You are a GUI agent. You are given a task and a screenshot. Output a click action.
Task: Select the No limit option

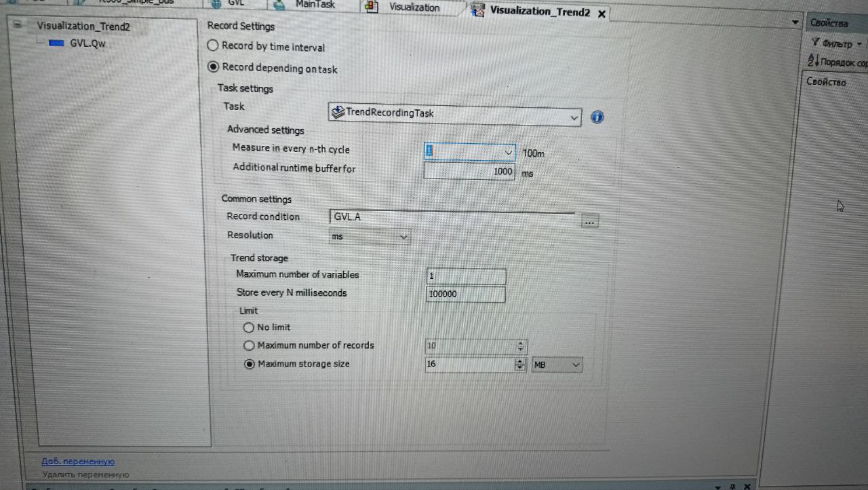click(x=249, y=327)
